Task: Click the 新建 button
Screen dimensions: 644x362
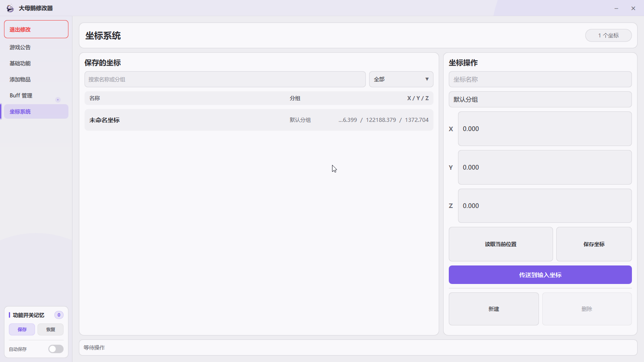Action: tap(493, 309)
